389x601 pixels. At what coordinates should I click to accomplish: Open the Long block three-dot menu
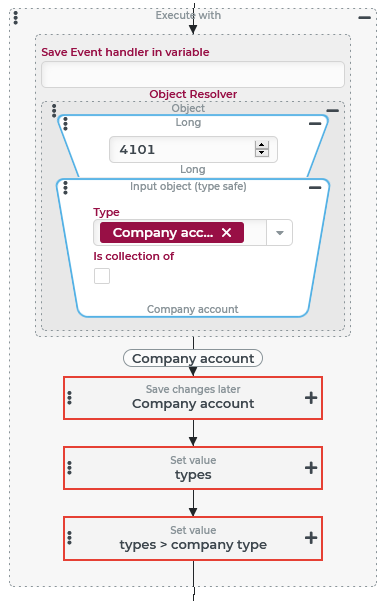66,124
